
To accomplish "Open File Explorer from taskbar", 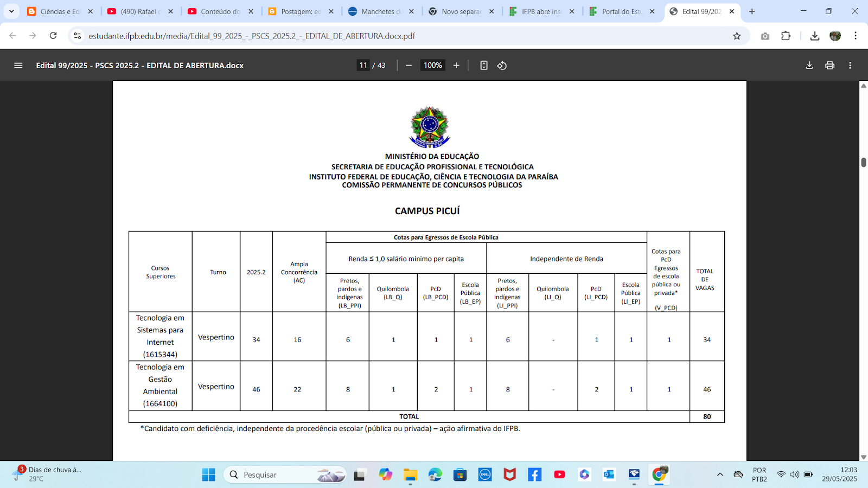I will pyautogui.click(x=410, y=475).
